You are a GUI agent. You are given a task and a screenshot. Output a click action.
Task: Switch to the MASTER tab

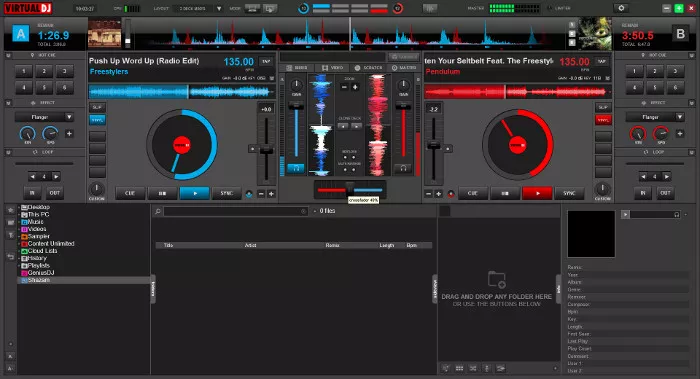404,68
